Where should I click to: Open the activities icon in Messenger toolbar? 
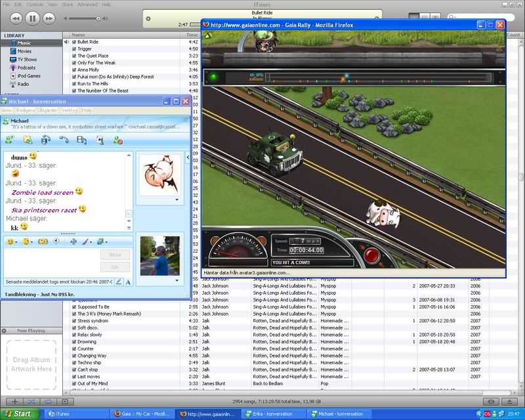[81, 140]
